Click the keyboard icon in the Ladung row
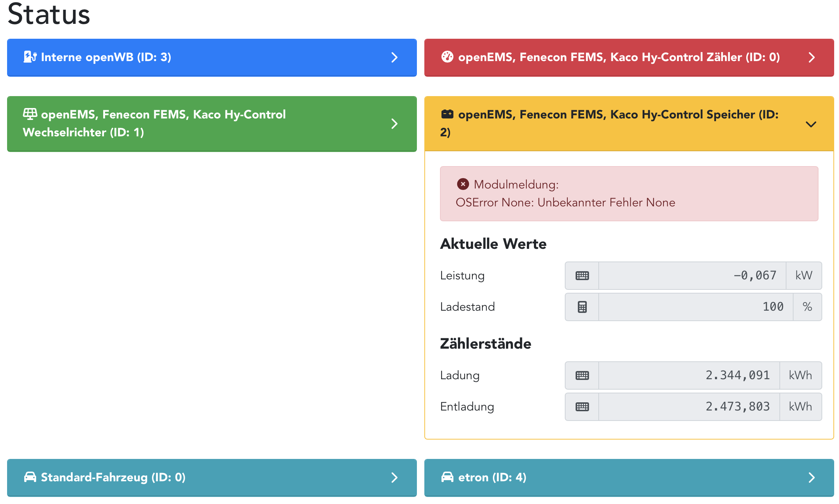 pos(582,375)
